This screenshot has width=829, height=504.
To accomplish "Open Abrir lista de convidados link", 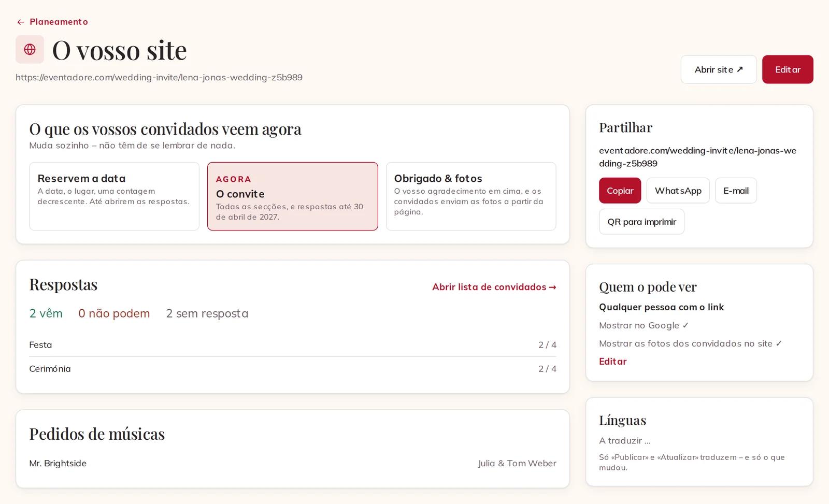I will (494, 287).
